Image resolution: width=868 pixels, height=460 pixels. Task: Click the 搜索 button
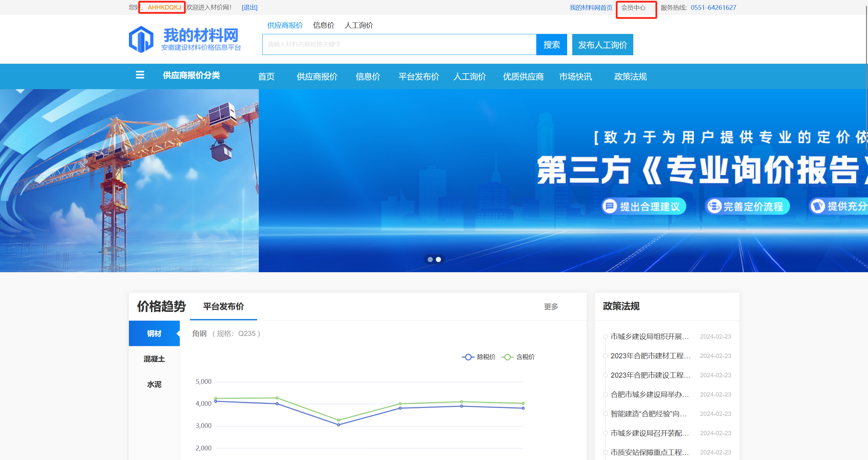tap(552, 44)
